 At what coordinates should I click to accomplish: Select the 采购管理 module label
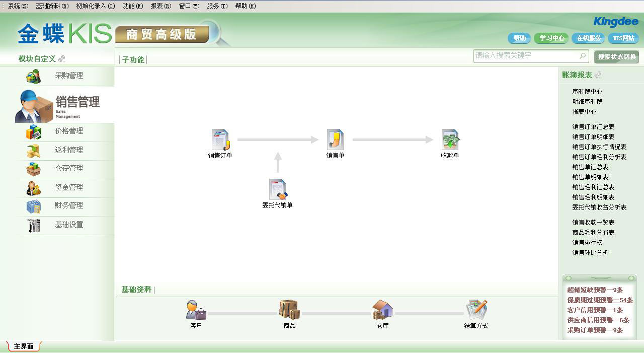tap(69, 76)
